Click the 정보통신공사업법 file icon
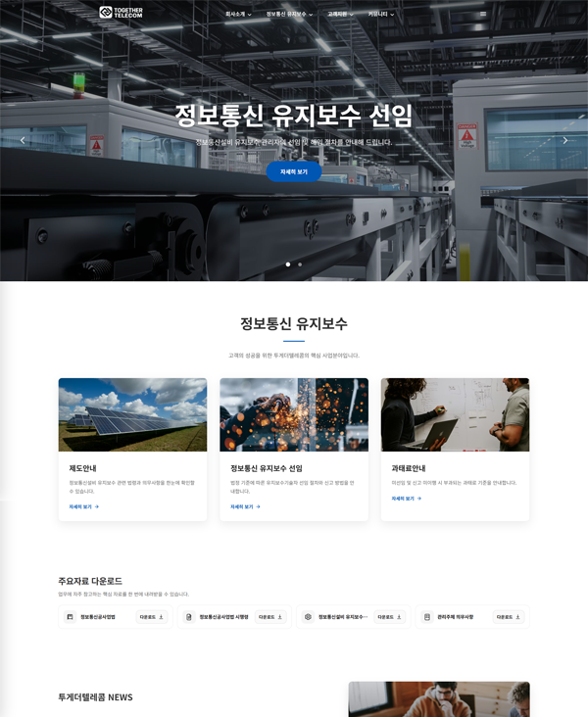588x717 pixels. click(70, 617)
